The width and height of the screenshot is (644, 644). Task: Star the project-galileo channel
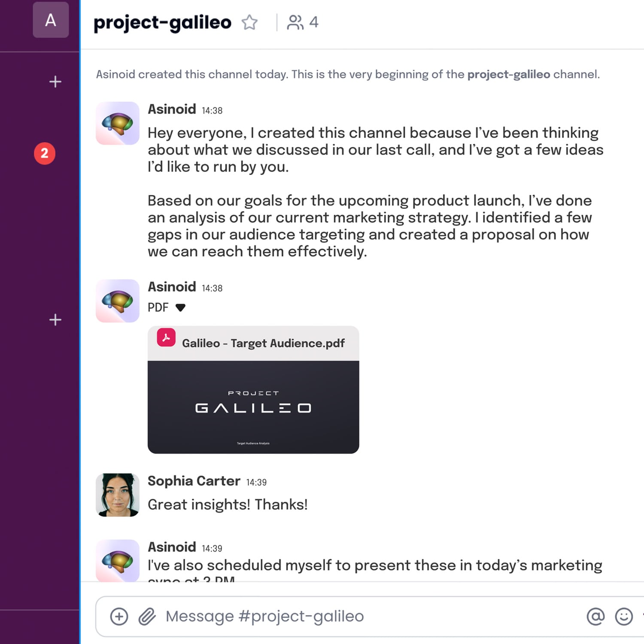click(x=249, y=23)
